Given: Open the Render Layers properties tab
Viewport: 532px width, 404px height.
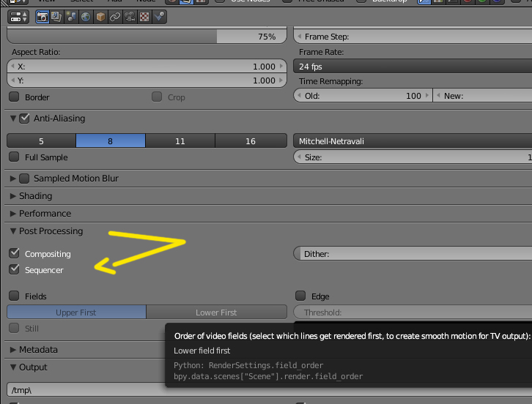Looking at the screenshot, I should pos(56,17).
